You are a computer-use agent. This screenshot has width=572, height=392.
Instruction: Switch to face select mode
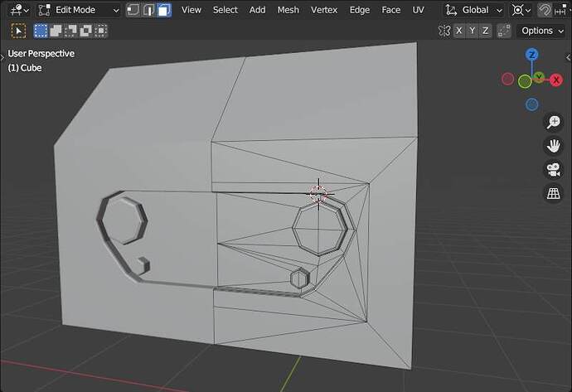(x=164, y=10)
